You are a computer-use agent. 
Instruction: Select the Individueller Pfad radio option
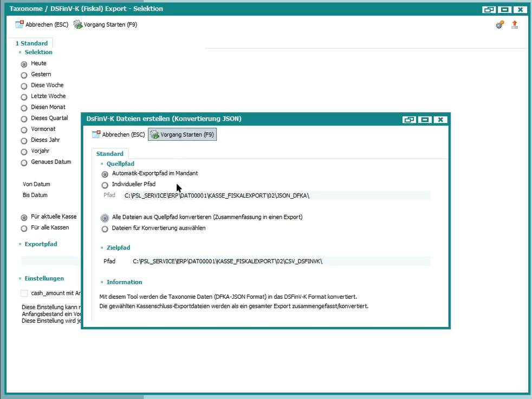tap(105, 185)
